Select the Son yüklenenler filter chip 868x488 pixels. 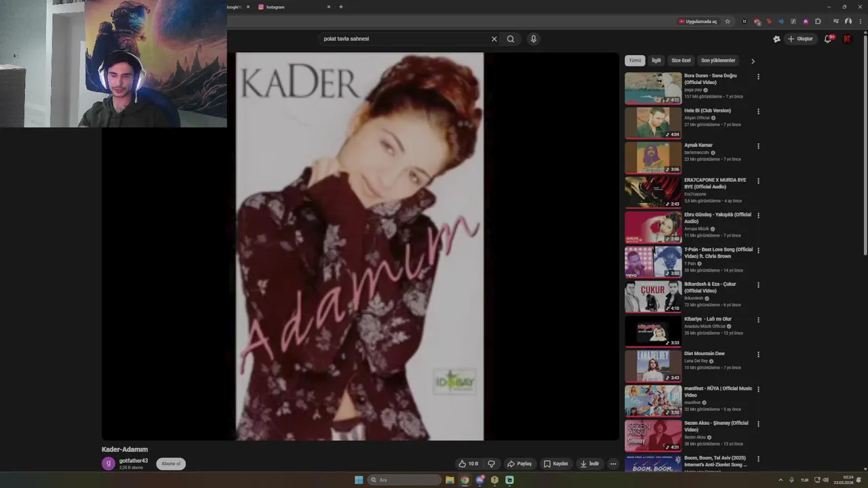tap(718, 60)
